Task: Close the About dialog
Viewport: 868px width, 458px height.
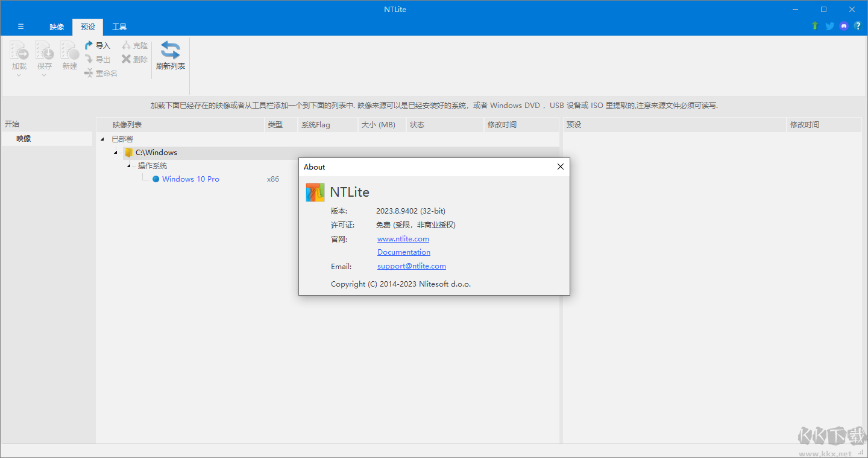Action: coord(560,167)
